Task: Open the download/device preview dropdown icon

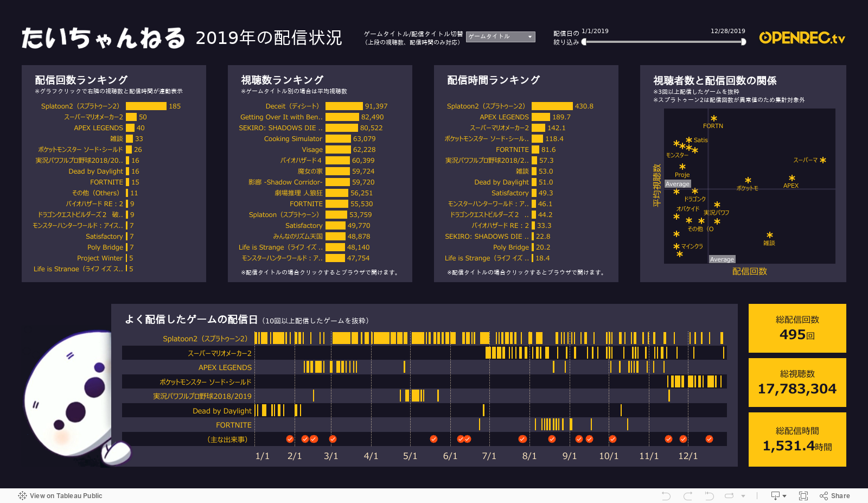Action: coord(778,495)
